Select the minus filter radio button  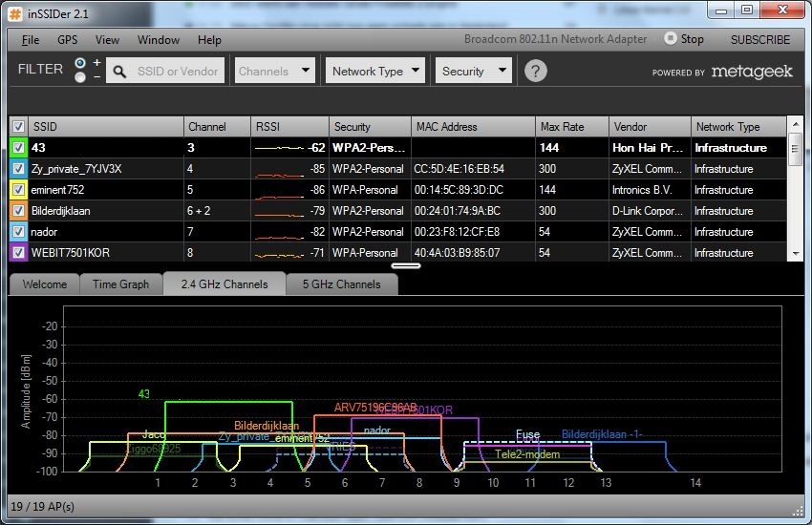tap(80, 77)
